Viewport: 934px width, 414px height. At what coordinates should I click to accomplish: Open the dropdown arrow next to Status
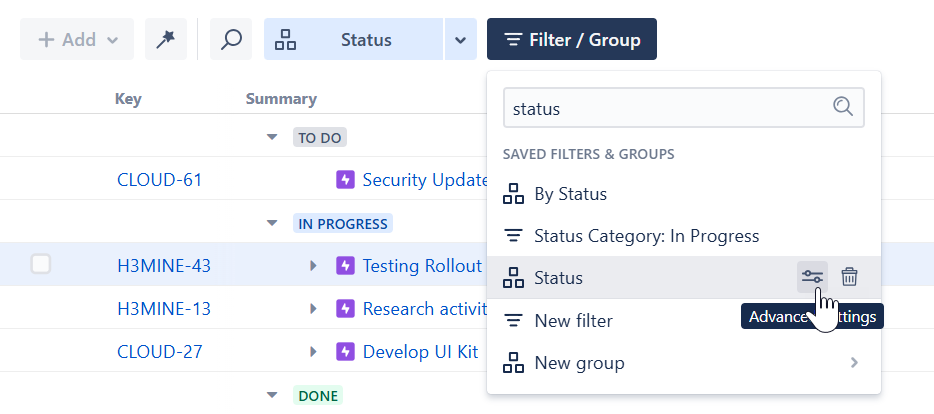pyautogui.click(x=460, y=40)
